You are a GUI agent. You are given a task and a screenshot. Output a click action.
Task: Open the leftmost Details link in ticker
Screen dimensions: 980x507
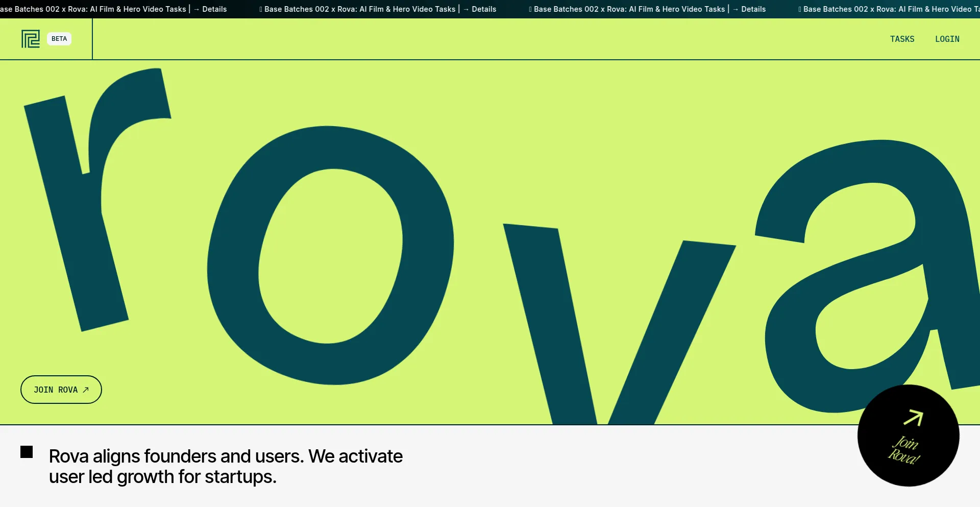(214, 9)
